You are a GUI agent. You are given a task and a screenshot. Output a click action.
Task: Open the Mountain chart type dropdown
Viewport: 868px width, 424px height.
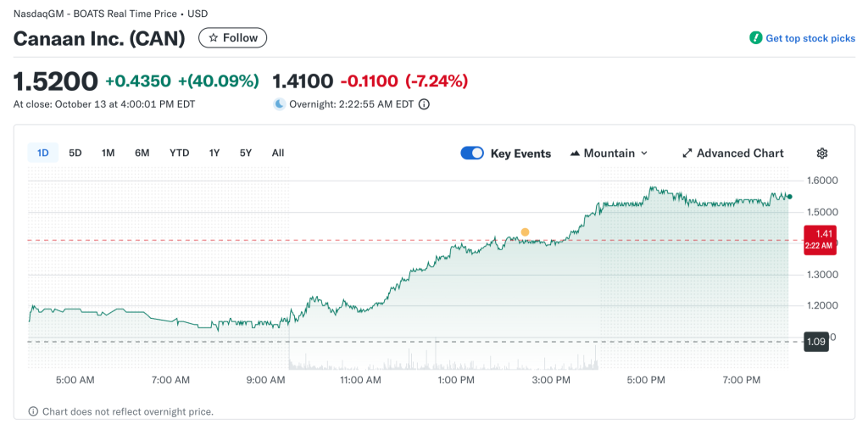609,153
